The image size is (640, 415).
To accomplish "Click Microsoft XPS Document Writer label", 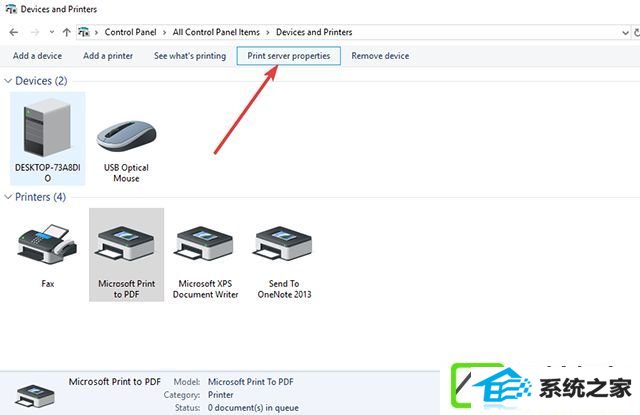I will tap(205, 289).
